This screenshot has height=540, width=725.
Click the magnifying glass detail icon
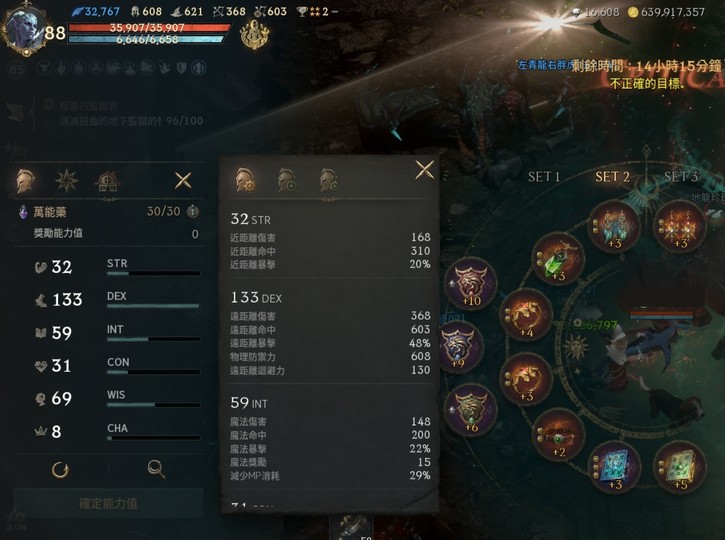(156, 469)
